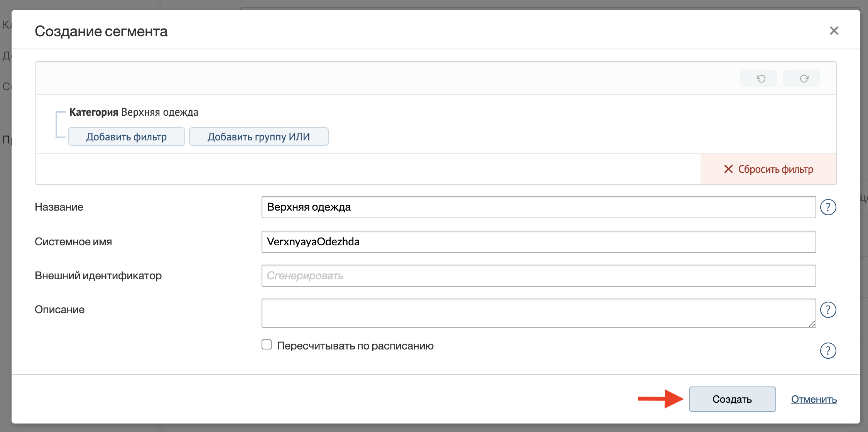Focus the Внешний идентификатор input field
The width and height of the screenshot is (868, 432).
tap(539, 276)
